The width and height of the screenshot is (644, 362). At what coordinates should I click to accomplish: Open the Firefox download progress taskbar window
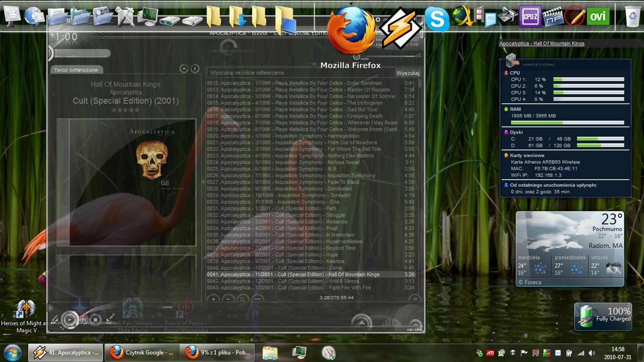point(217,353)
